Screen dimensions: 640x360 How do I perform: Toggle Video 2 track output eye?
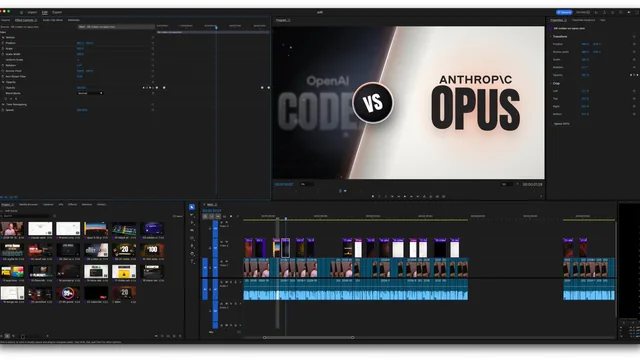pos(227,242)
